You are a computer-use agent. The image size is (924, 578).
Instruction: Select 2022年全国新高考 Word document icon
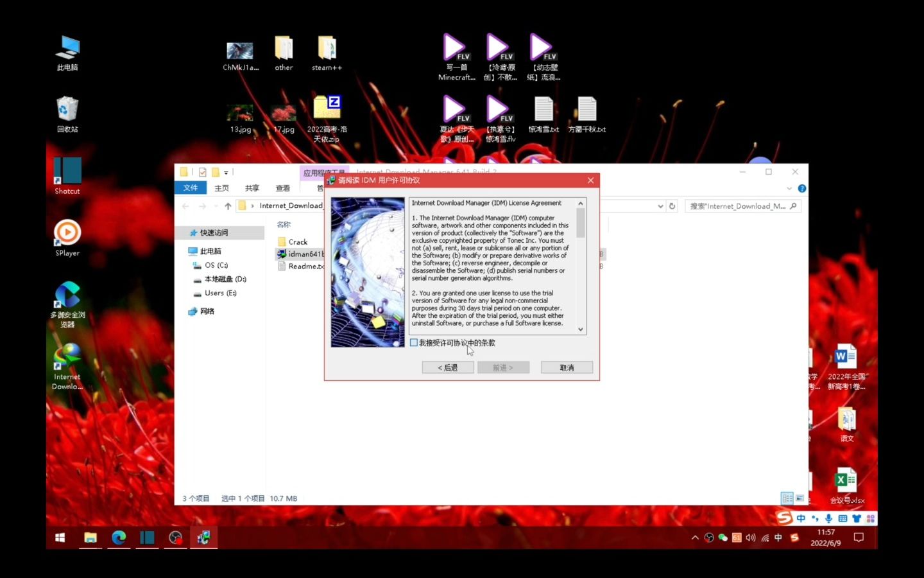click(x=846, y=367)
